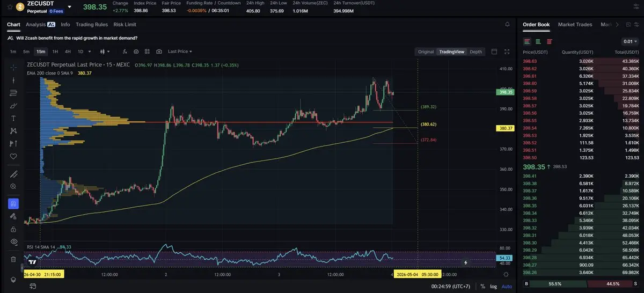Switch to the Analysis AI tab
Screen dimensions: 644x293
pyautogui.click(x=40, y=25)
